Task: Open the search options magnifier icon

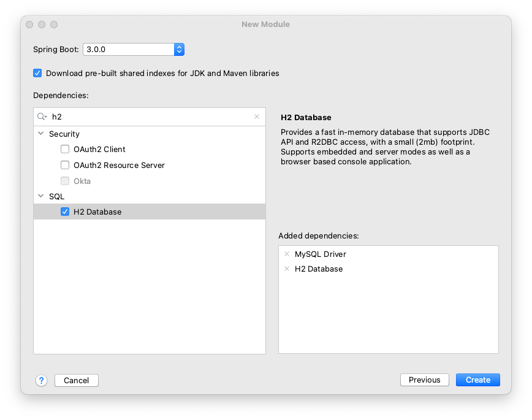Action: coord(42,116)
